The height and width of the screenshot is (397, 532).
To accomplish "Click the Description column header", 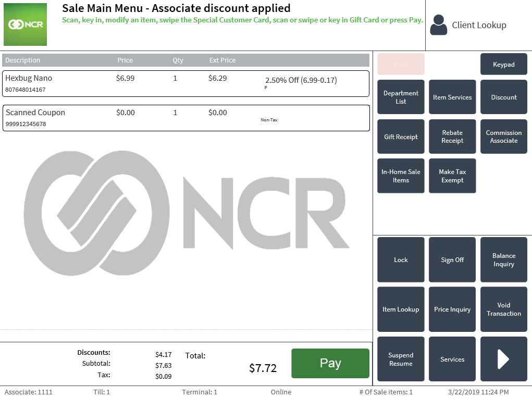I will [x=23, y=60].
